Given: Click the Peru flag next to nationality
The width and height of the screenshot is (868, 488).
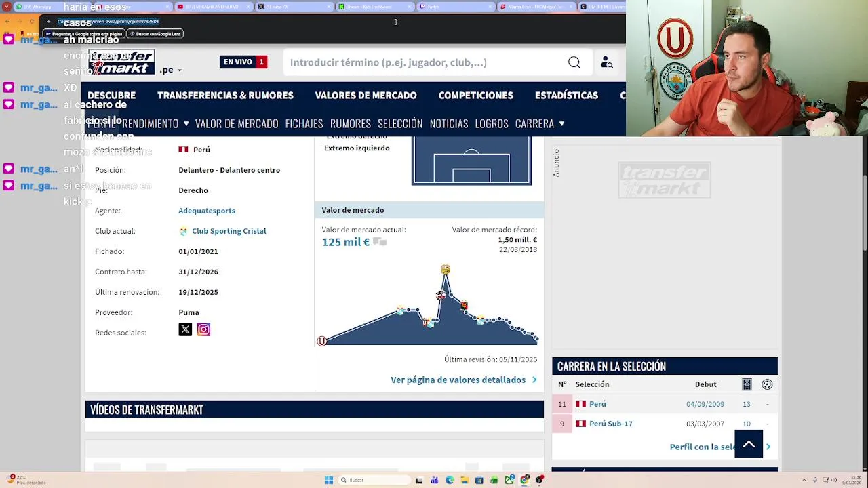Looking at the screenshot, I should 183,150.
